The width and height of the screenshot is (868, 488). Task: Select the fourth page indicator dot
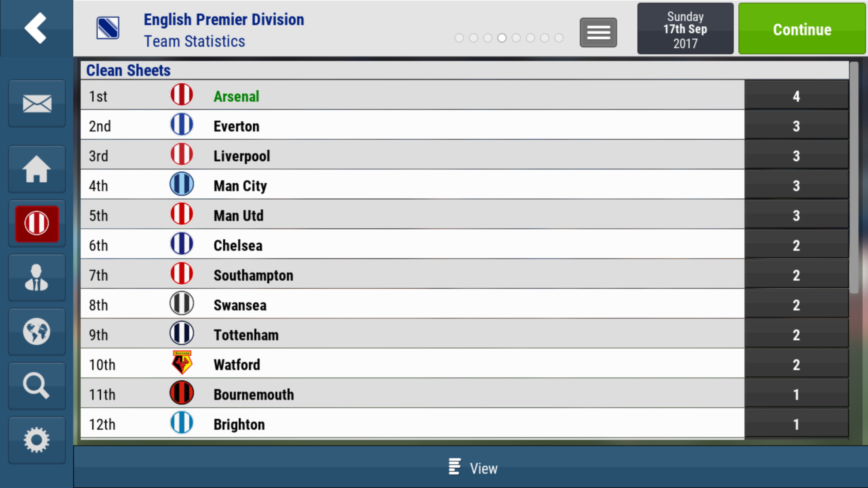point(502,38)
